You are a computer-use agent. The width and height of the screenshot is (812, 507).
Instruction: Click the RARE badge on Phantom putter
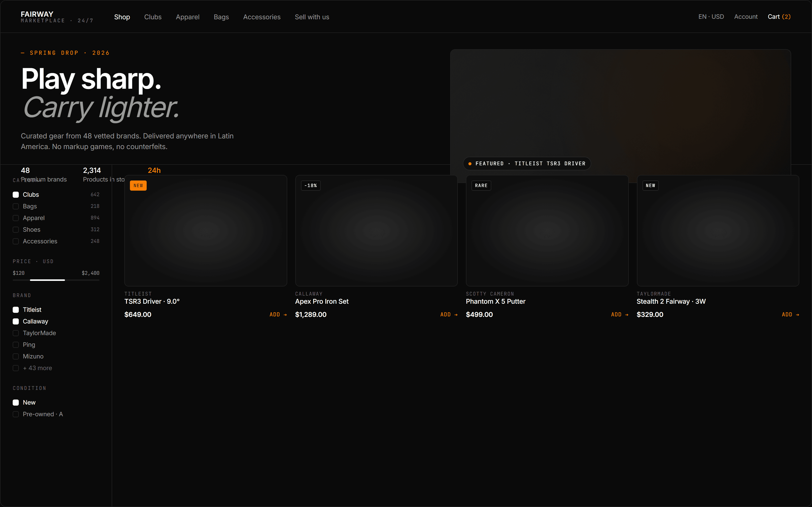coord(481,185)
